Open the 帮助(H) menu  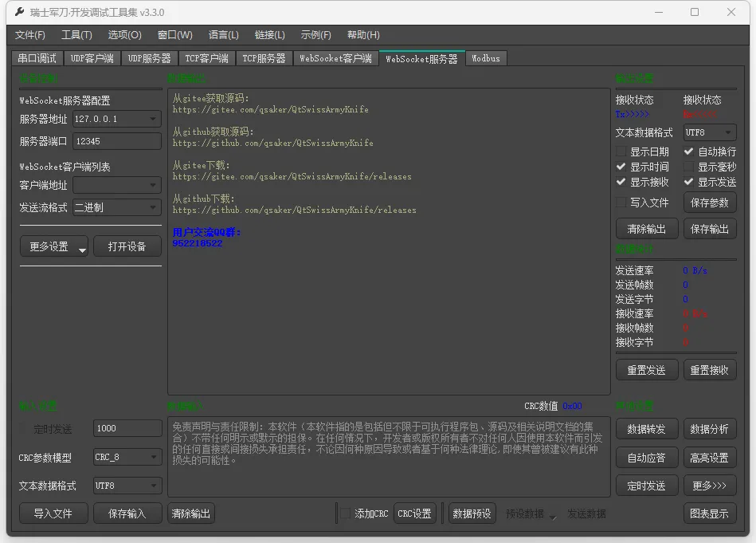click(363, 35)
